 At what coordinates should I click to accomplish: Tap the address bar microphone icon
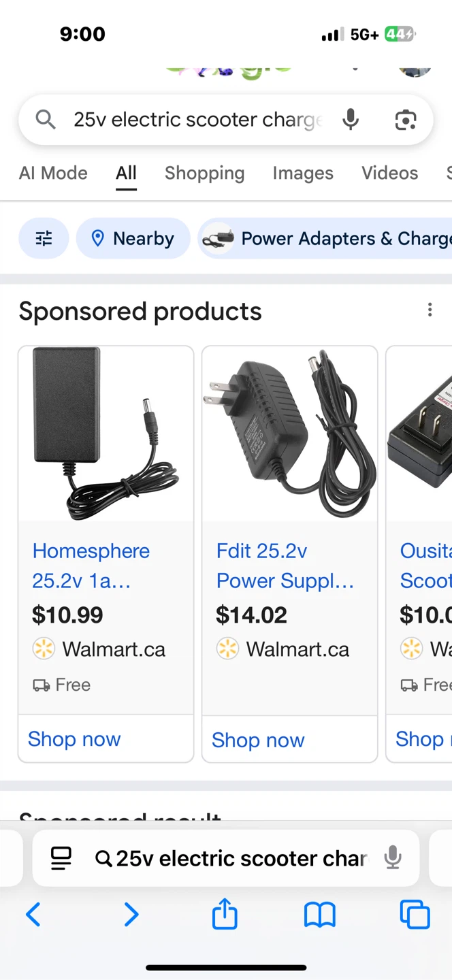pyautogui.click(x=393, y=858)
